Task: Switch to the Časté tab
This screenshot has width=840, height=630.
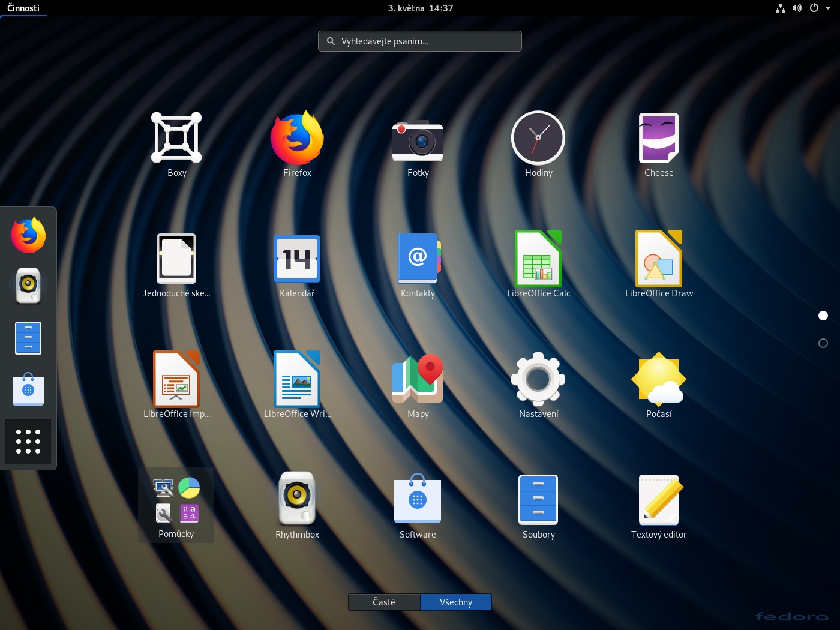Action: click(384, 602)
